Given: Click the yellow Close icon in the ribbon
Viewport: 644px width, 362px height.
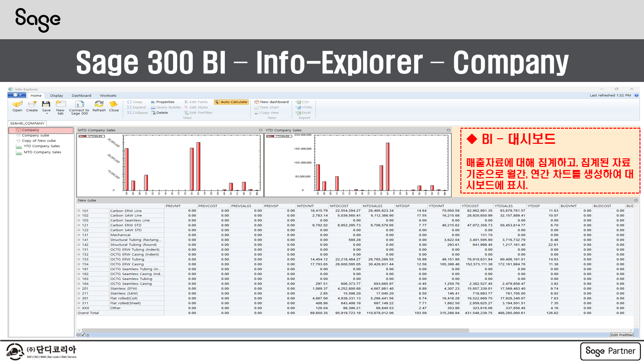Looking at the screenshot, I should point(114,106).
